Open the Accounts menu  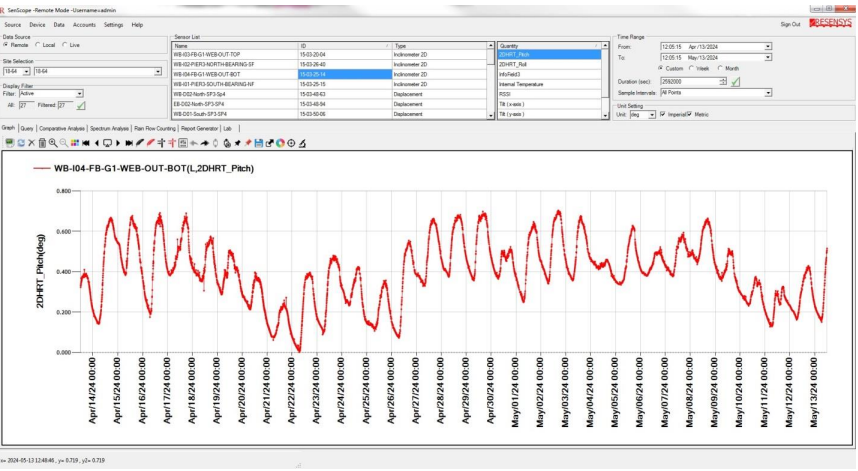pos(84,25)
